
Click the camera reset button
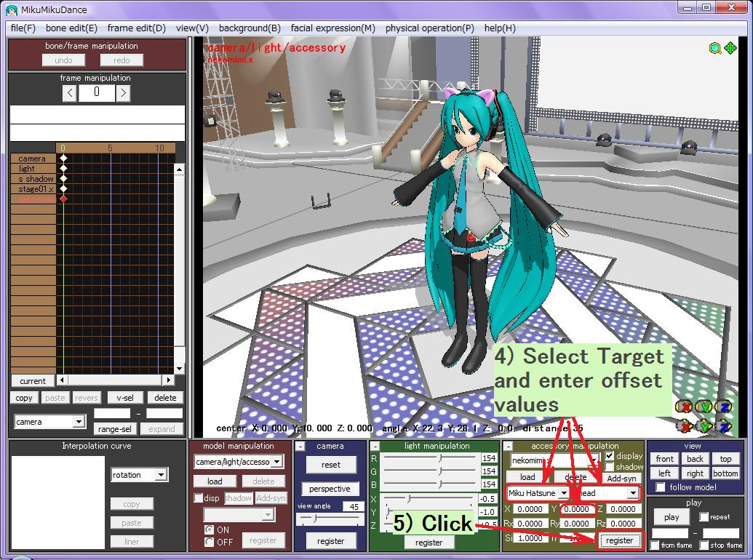[331, 465]
